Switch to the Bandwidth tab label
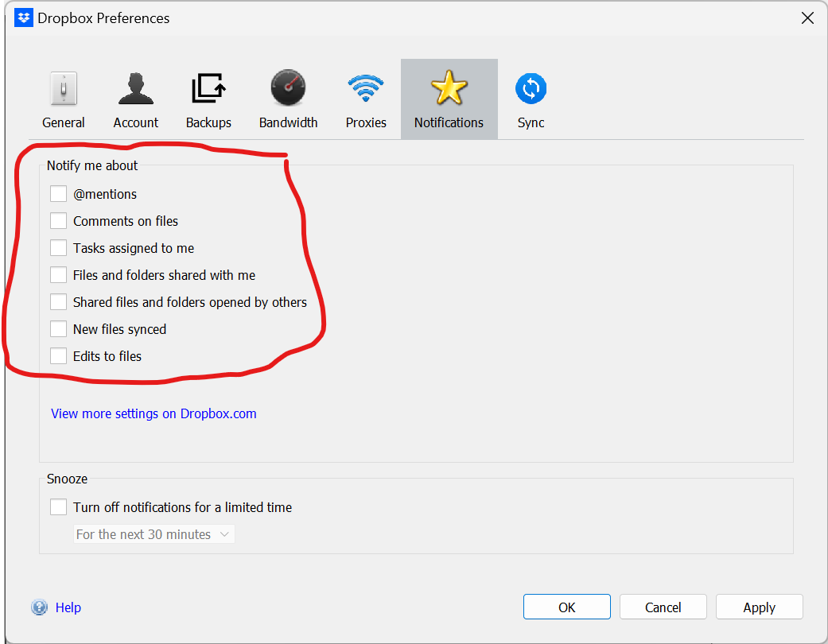The height and width of the screenshot is (644, 828). (x=288, y=122)
